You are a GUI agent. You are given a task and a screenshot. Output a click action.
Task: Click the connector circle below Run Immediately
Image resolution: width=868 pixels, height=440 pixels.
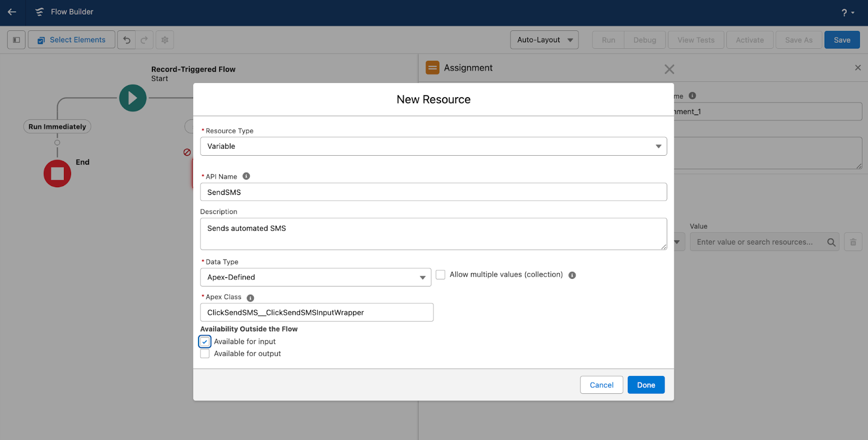tap(57, 143)
